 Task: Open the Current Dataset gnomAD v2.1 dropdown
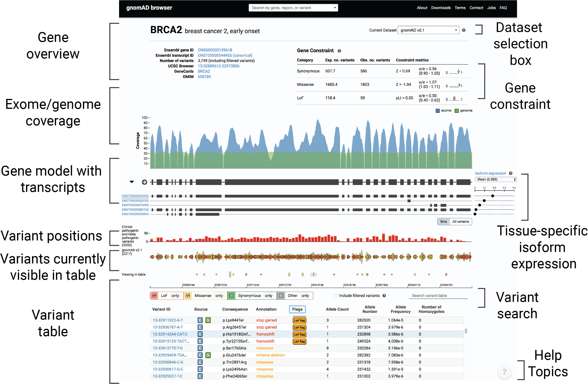[428, 30]
